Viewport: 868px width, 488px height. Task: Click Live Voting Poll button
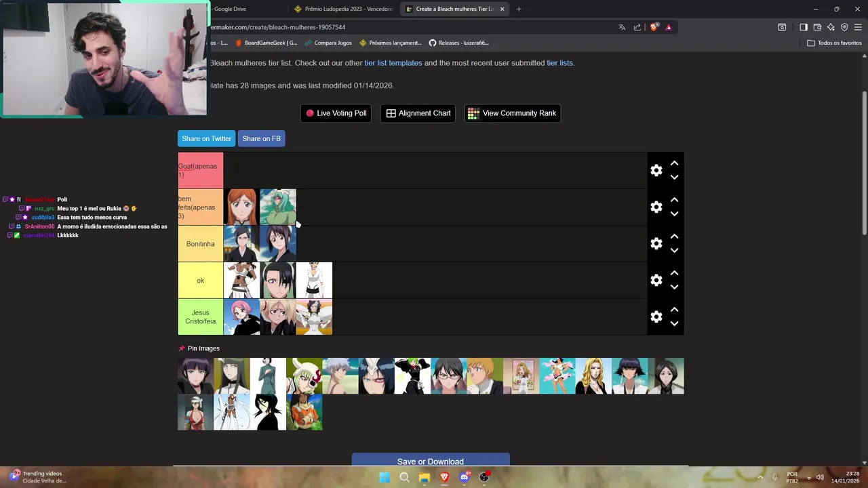pos(336,113)
